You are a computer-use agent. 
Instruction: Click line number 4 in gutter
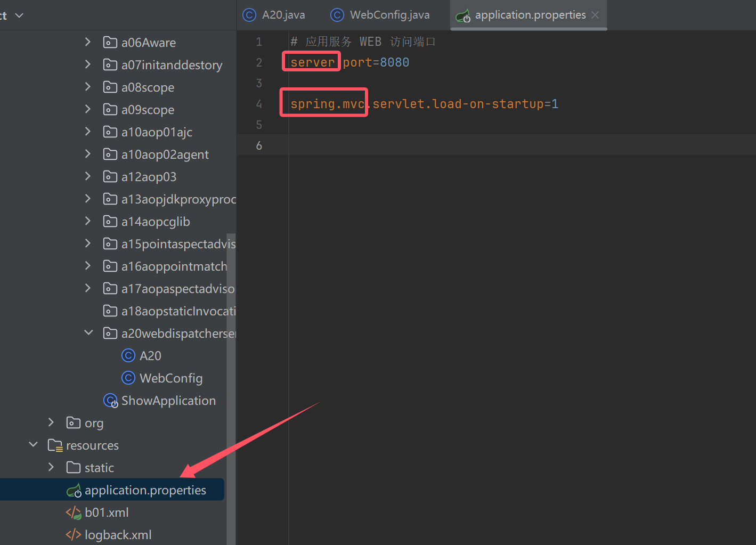(259, 104)
